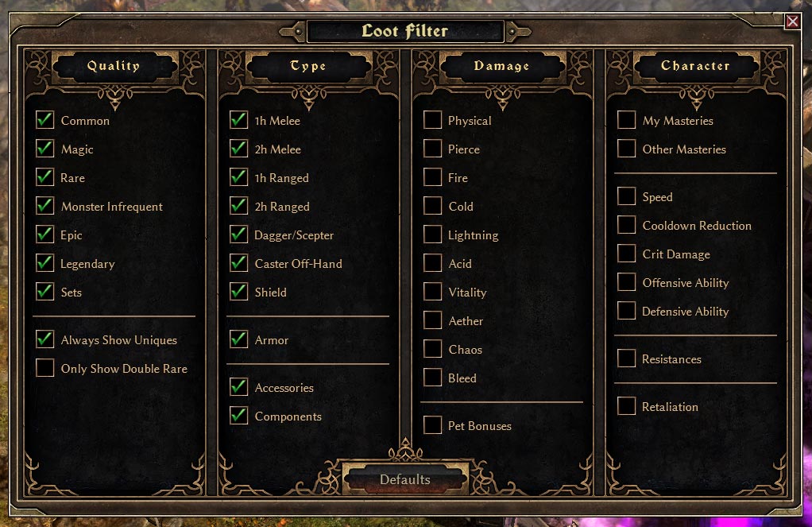Viewport: 812px width, 527px height.
Task: Enable the Aether damage filter
Action: tap(432, 320)
